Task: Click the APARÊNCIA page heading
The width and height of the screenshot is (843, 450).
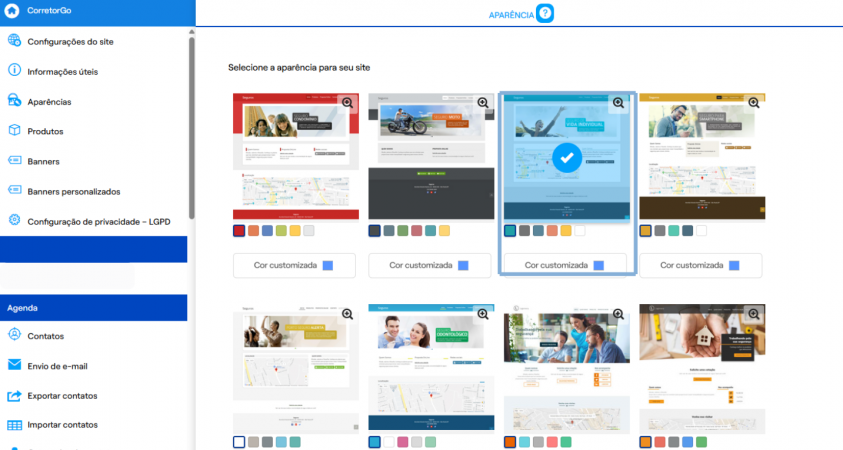Action: pos(511,15)
